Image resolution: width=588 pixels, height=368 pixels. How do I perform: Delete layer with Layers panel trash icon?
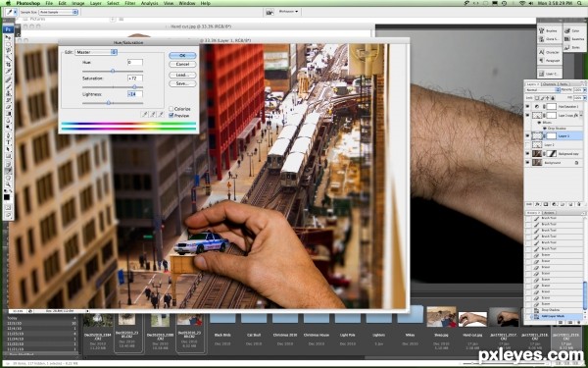coord(579,204)
